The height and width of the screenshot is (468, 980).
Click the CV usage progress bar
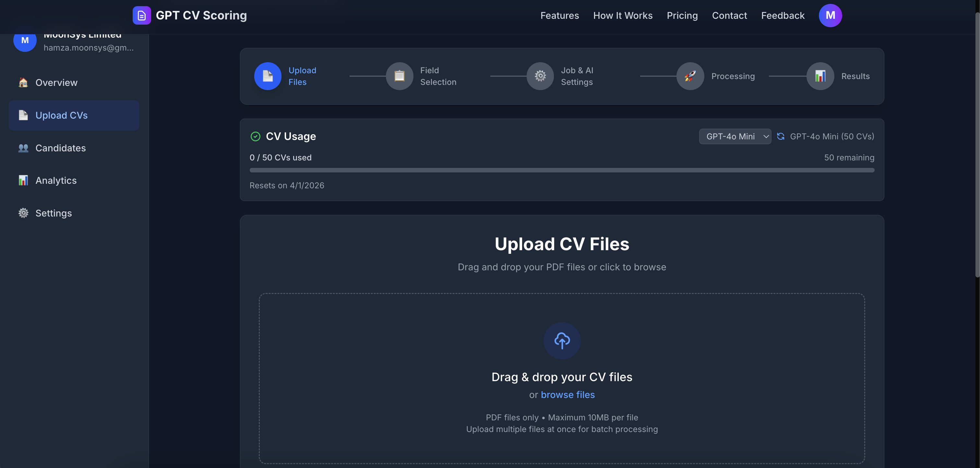tap(562, 170)
